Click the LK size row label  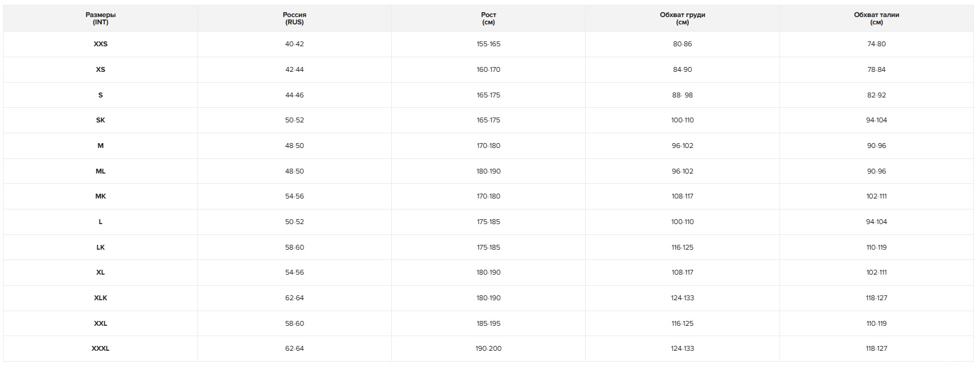pos(101,248)
